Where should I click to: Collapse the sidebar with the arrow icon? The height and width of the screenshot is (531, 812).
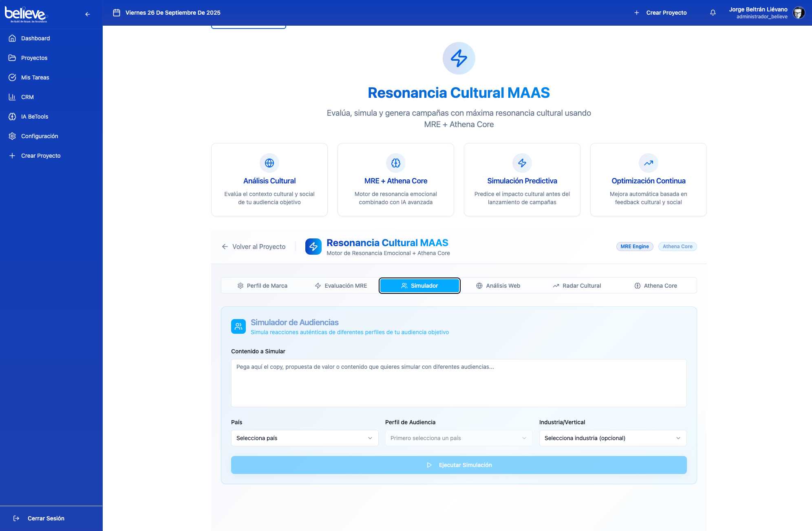click(88, 14)
